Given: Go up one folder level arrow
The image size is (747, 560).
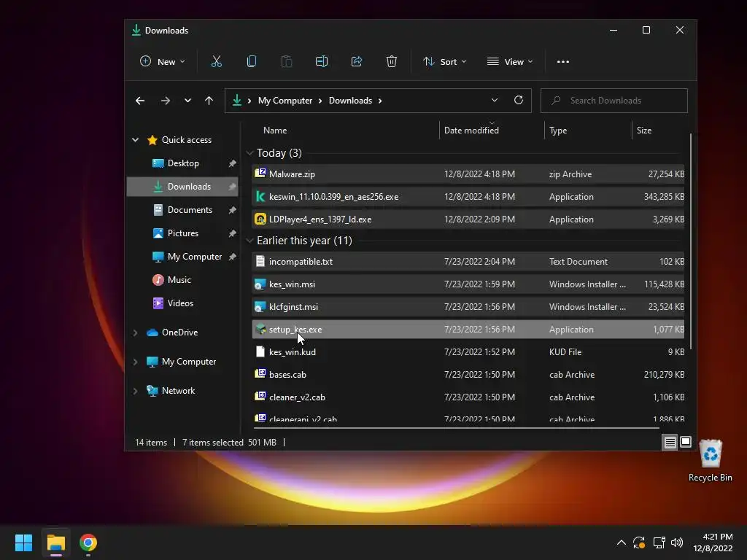Looking at the screenshot, I should 209,101.
